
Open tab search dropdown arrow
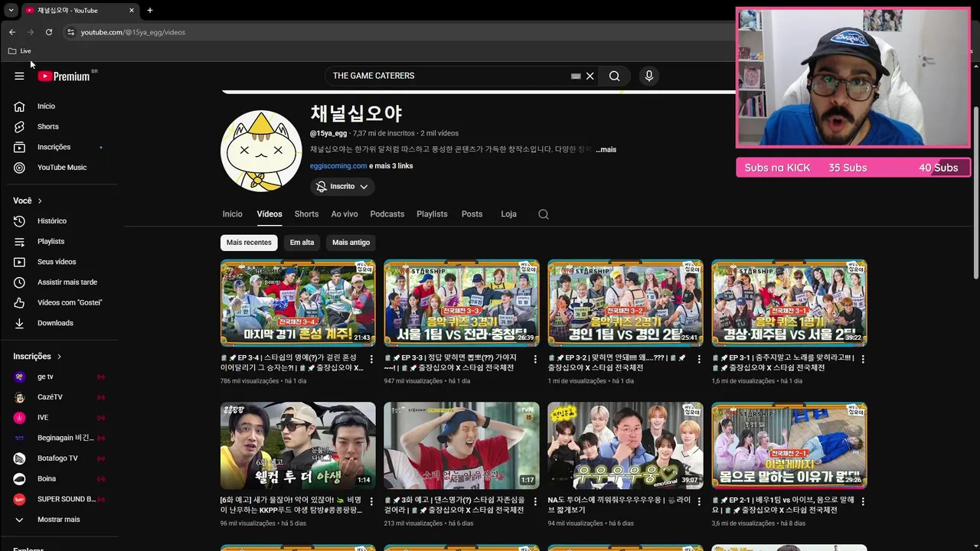pos(11,11)
